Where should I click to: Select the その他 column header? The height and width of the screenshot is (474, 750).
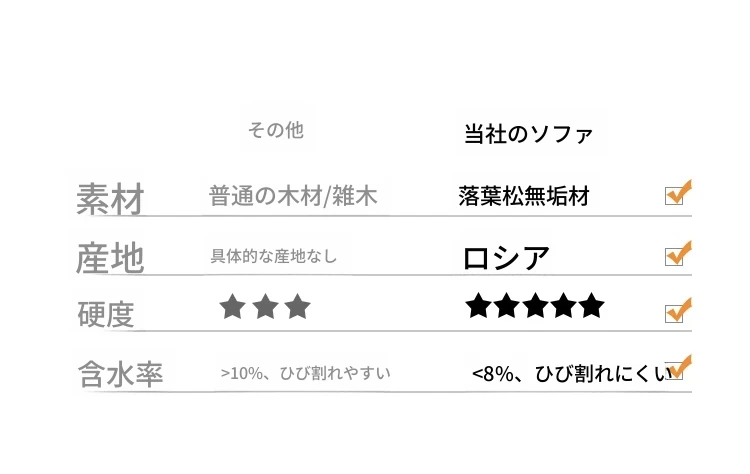click(275, 131)
